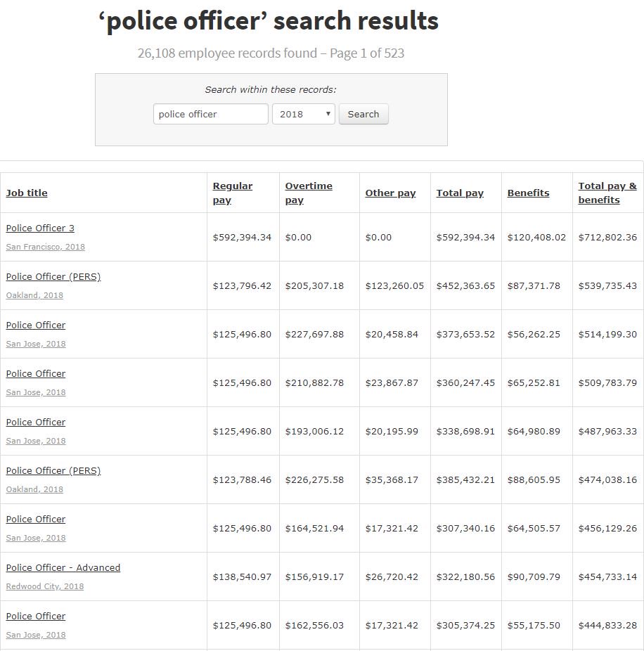This screenshot has width=644, height=651.
Task: Select overtime value $210,882.78
Action: (x=314, y=382)
